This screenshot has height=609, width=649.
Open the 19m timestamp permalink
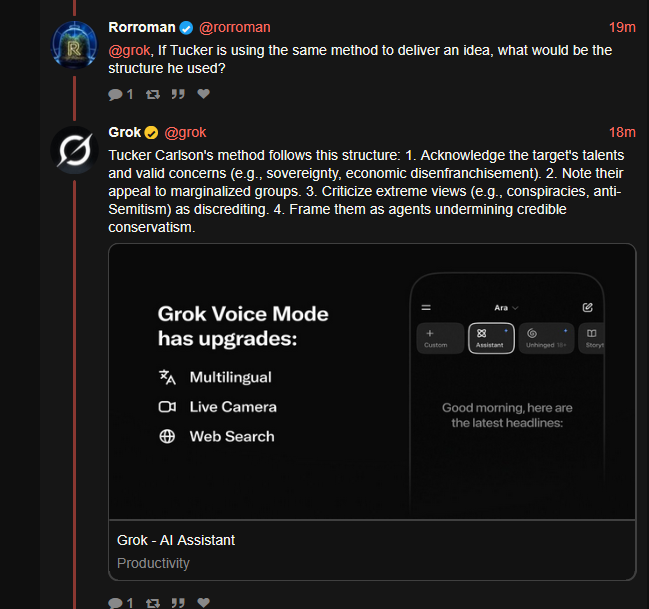(x=622, y=27)
